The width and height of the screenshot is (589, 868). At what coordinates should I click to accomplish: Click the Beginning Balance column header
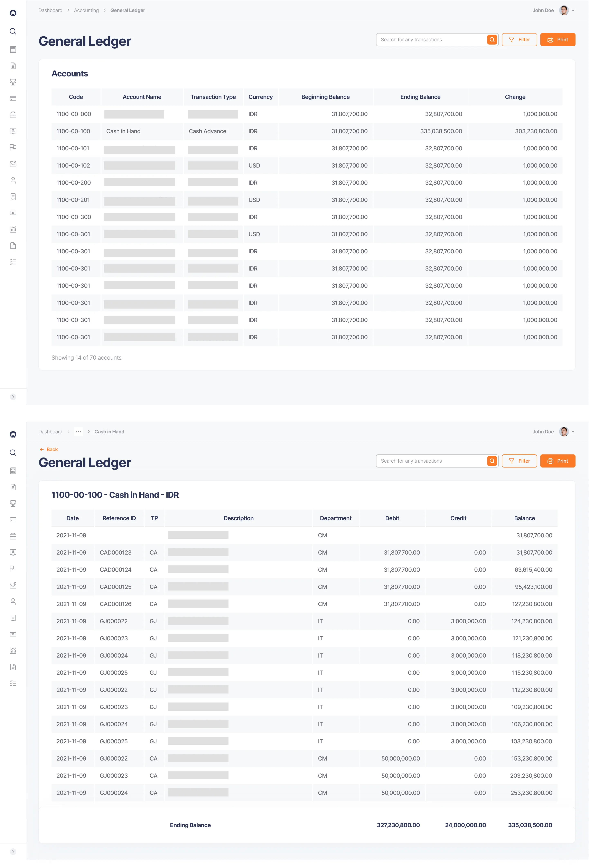point(325,97)
